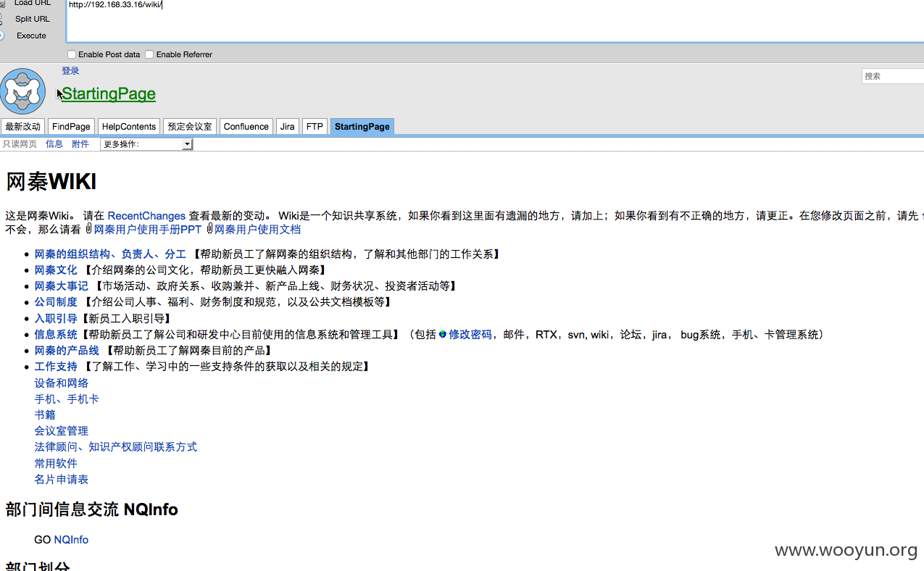Click the MoinMoin wiki logo
This screenshot has height=571, width=924.
click(x=23, y=91)
